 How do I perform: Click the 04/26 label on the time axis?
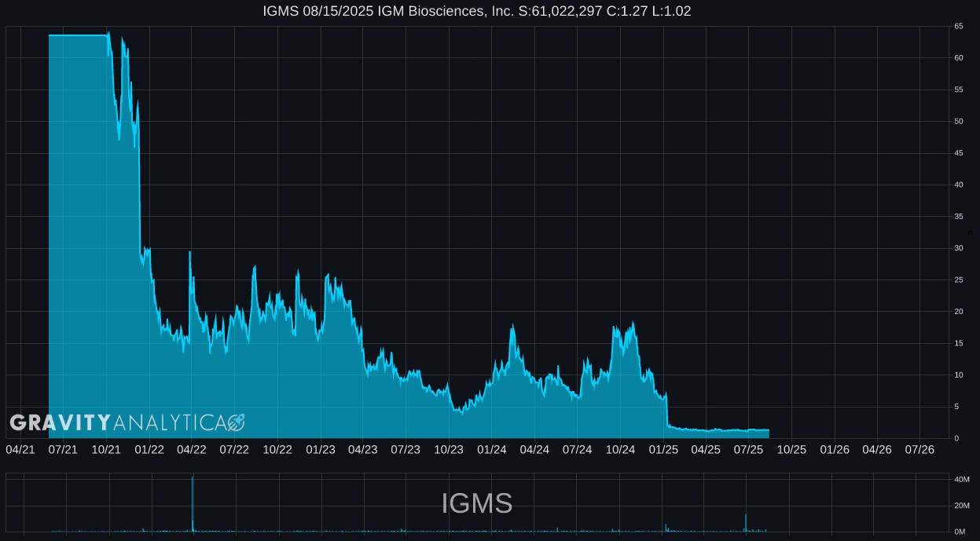877,450
